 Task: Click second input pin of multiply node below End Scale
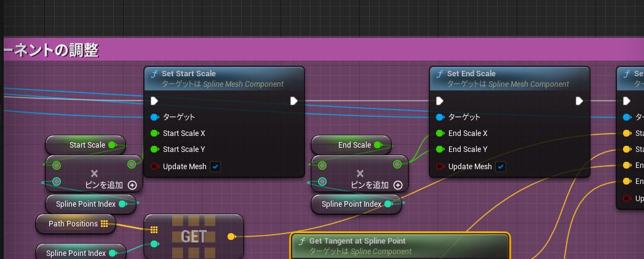point(322,181)
